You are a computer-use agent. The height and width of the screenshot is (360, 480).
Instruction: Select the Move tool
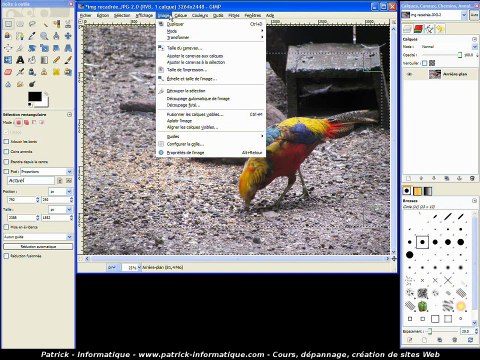(68, 36)
